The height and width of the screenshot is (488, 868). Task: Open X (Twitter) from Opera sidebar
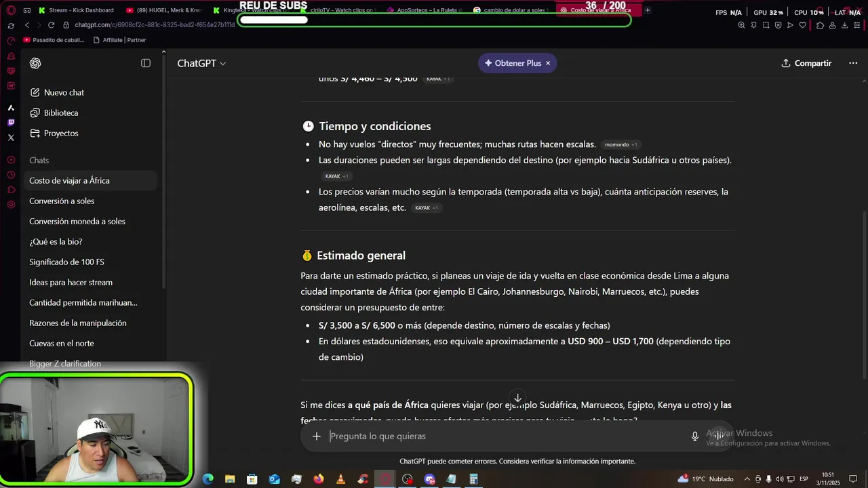click(x=11, y=138)
